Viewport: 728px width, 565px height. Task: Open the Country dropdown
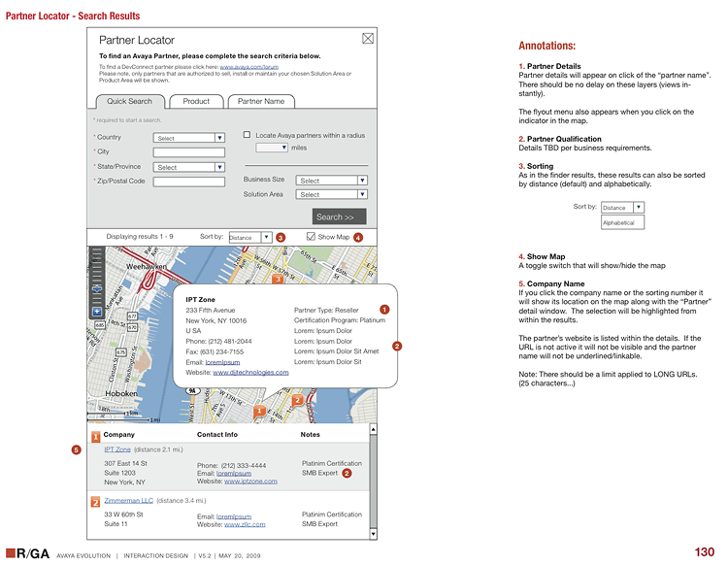point(189,138)
